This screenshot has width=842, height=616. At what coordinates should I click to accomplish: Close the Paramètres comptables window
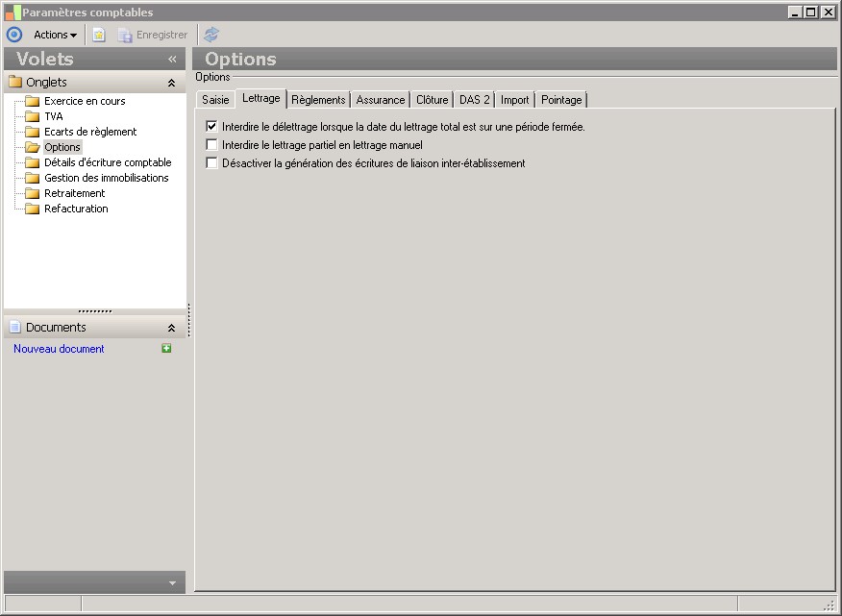pos(828,12)
